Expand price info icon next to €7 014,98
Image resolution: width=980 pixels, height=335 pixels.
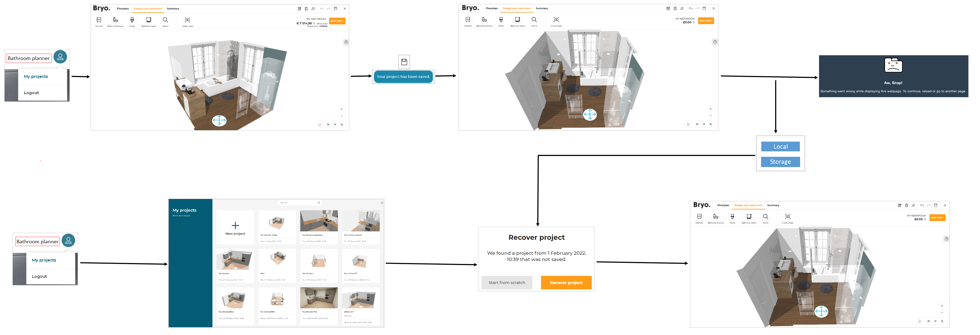pyautogui.click(x=314, y=23)
